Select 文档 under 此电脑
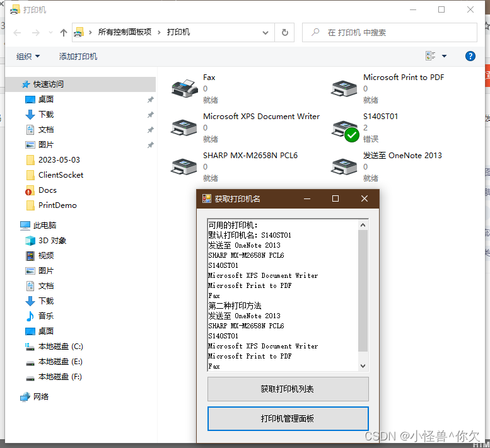Viewport: 490px width, 448px height. click(x=40, y=286)
